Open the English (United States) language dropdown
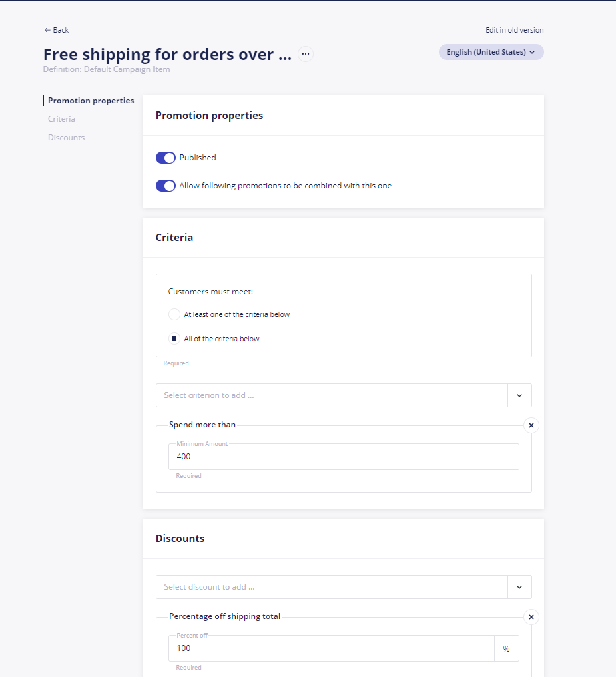 (x=491, y=52)
